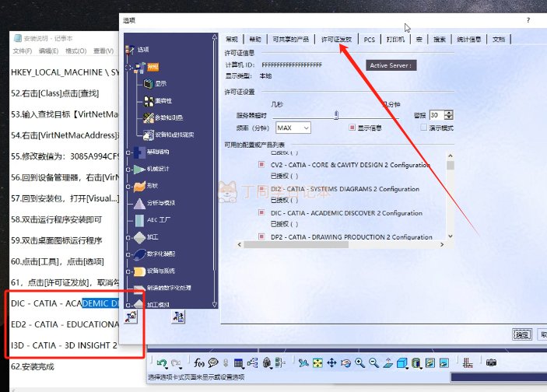Image resolution: width=547 pixels, height=392 pixels.
Task: Expand the 数字化装配 tree node
Action: 128,254
